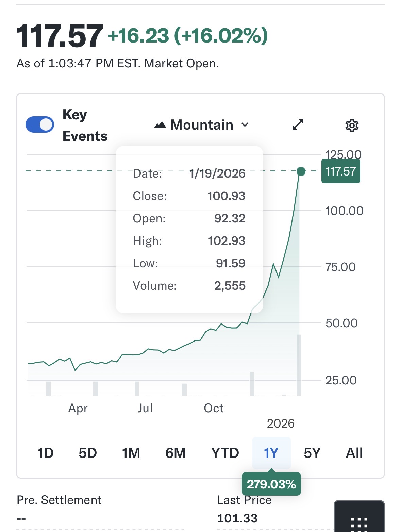Select the 1D time range
This screenshot has height=532, width=401.
(x=46, y=453)
